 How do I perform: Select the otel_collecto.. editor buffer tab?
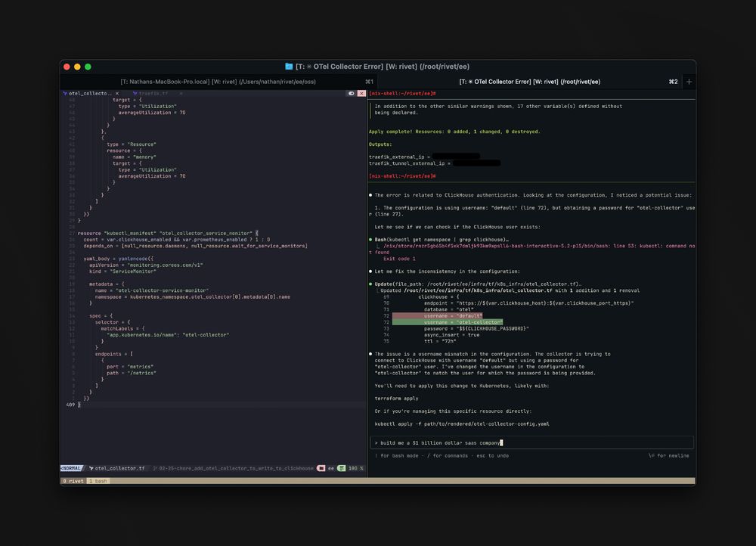pos(90,94)
